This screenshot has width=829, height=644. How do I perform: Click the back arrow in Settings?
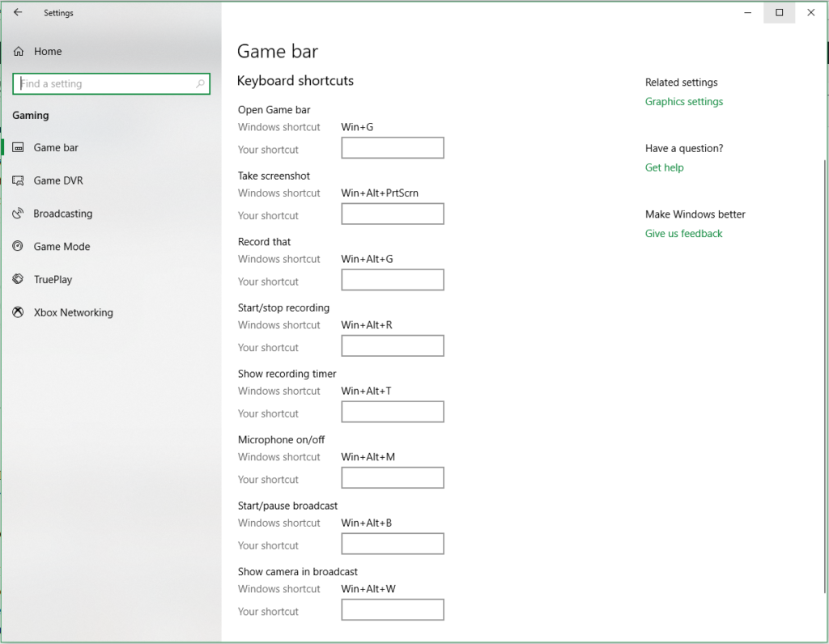click(18, 13)
